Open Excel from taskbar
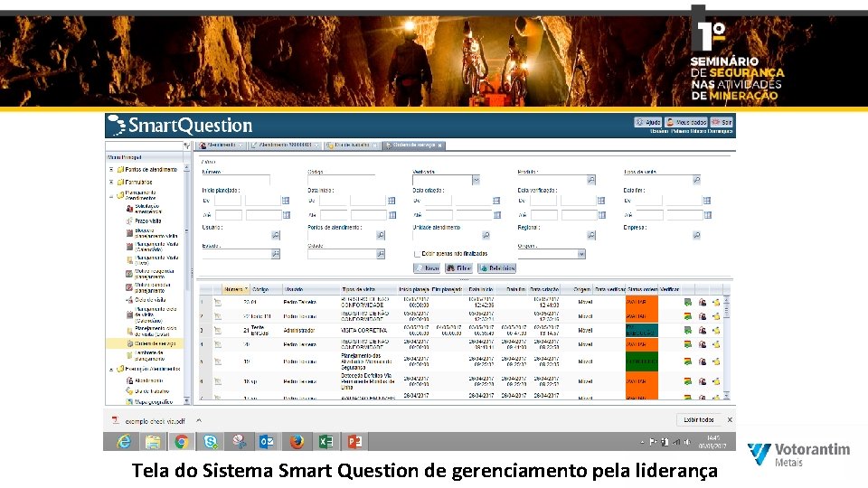This screenshot has width=868, height=488. coord(325,442)
